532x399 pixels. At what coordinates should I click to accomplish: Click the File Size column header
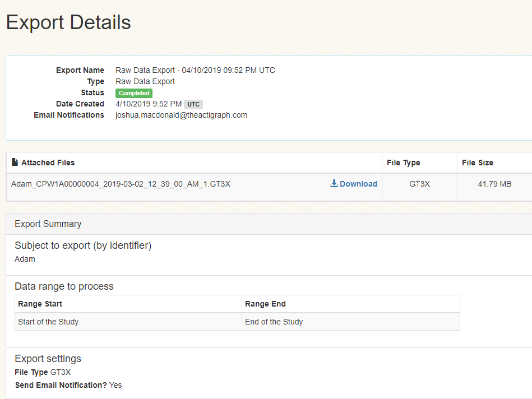(478, 163)
